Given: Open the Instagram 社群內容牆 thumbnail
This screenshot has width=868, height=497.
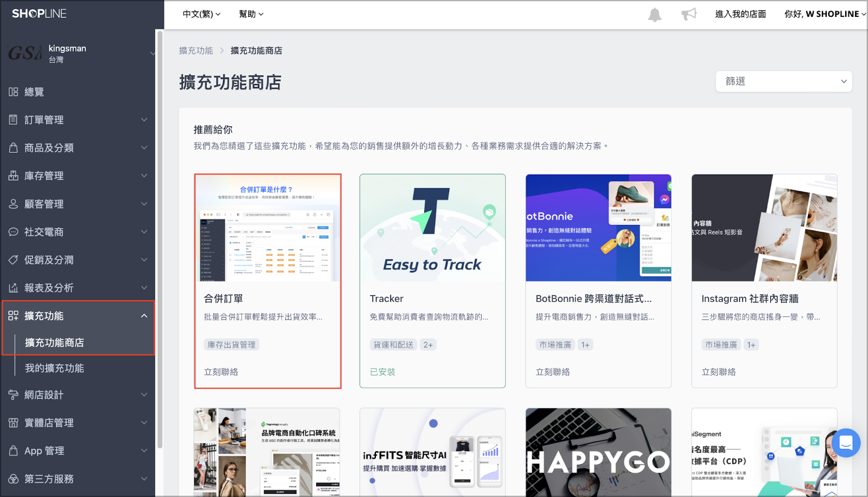Looking at the screenshot, I should point(764,228).
